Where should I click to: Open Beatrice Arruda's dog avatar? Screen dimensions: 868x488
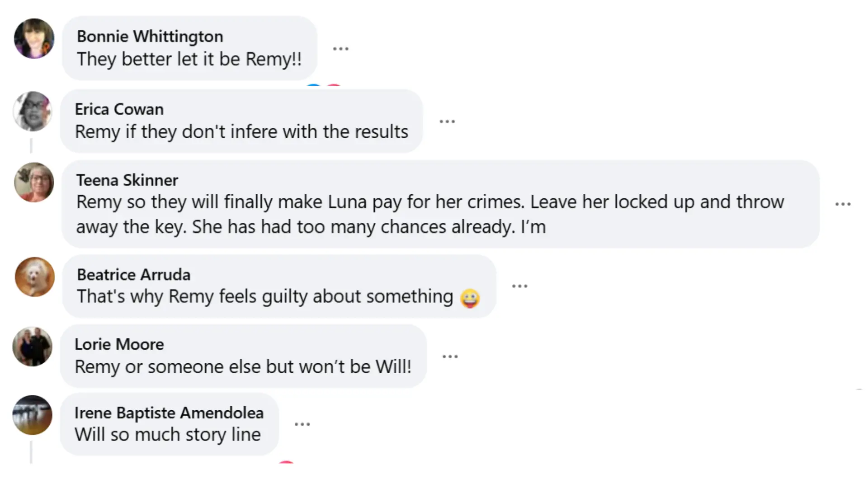(34, 277)
